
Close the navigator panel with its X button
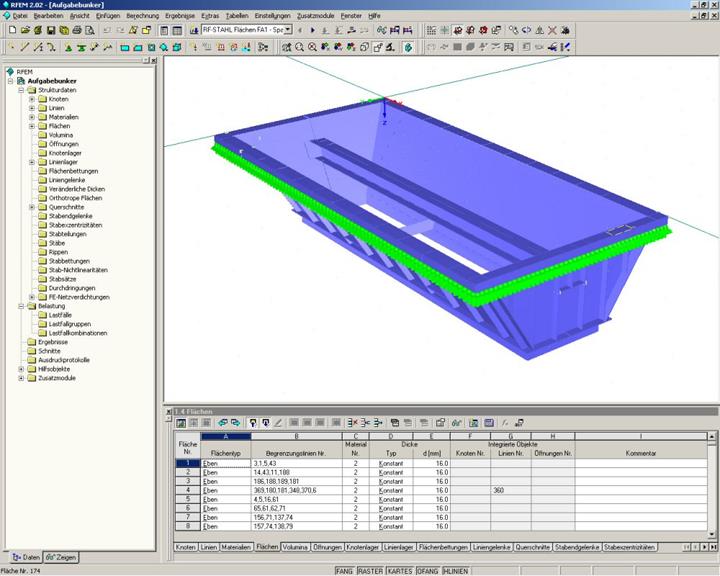(x=153, y=60)
